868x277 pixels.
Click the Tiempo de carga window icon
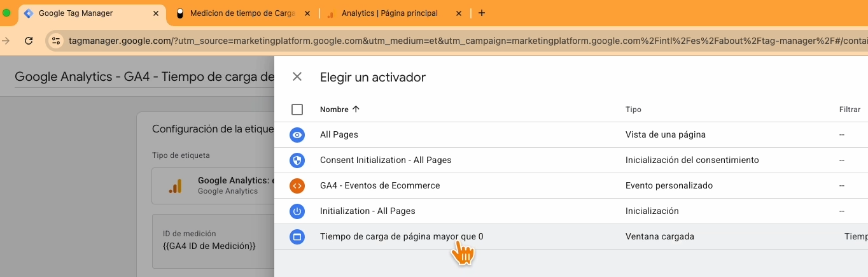click(x=297, y=237)
